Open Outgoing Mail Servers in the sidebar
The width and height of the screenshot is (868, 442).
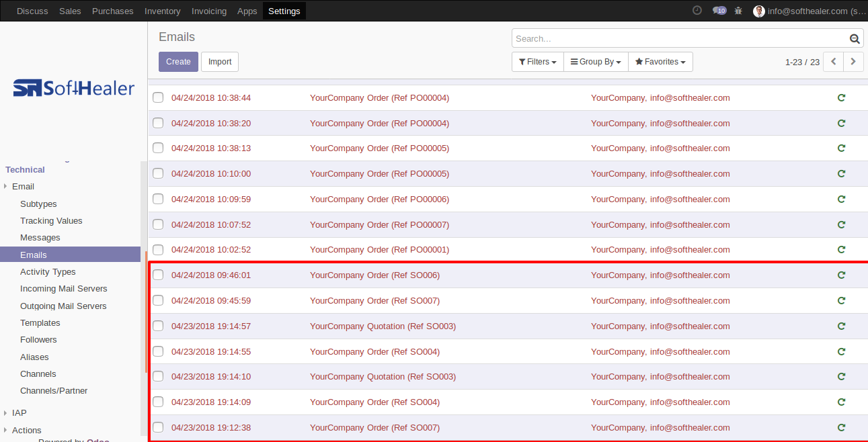[63, 306]
